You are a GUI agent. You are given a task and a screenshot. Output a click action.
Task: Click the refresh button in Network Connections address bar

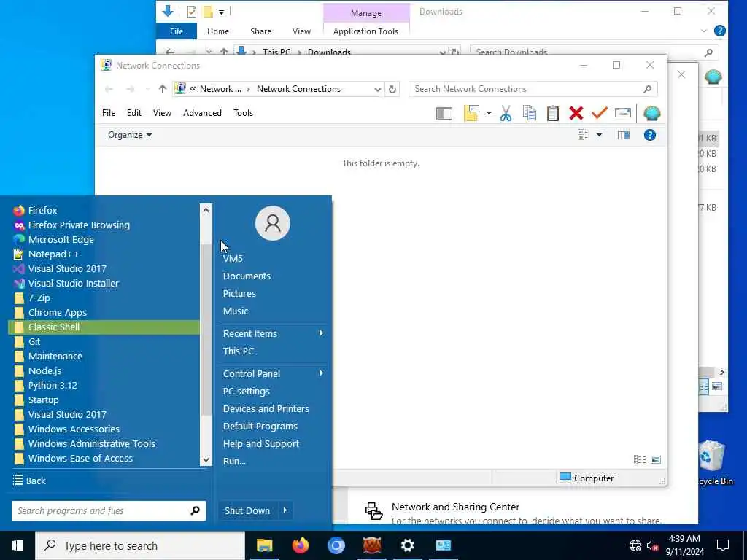(x=392, y=89)
